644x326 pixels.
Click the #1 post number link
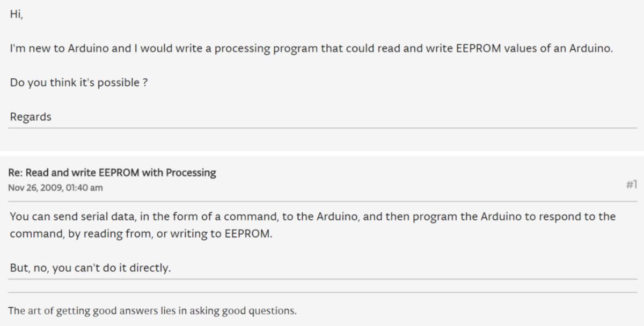point(631,185)
